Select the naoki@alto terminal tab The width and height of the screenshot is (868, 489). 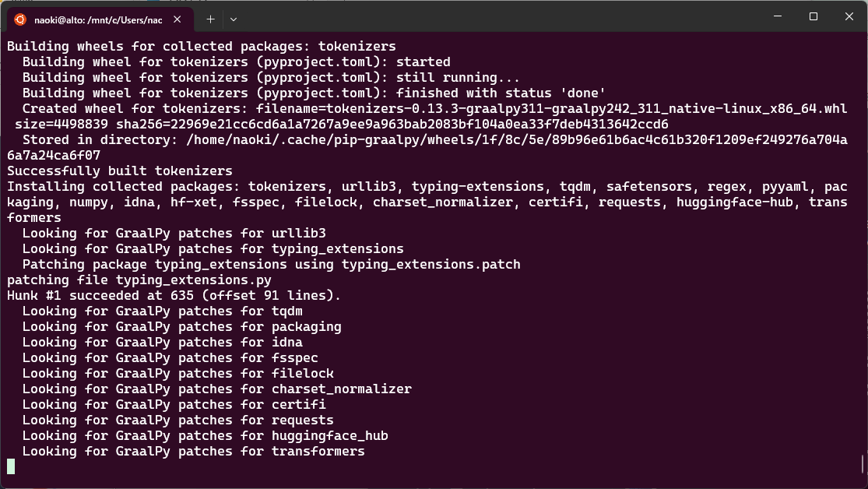point(100,19)
